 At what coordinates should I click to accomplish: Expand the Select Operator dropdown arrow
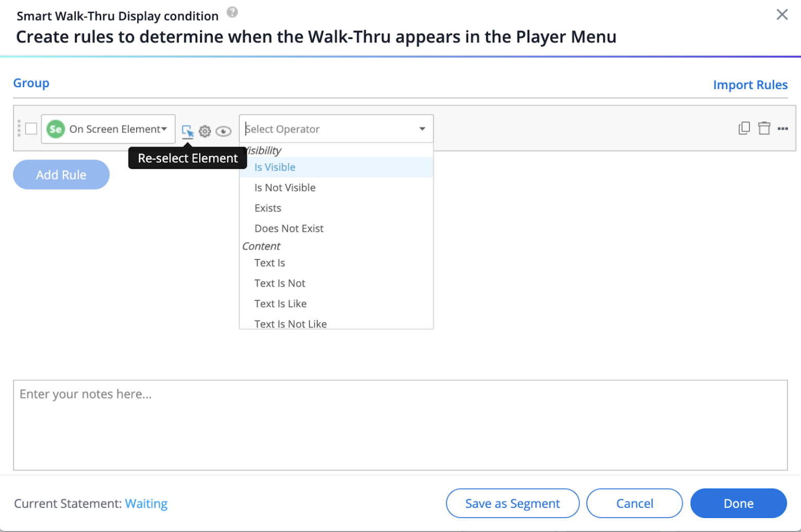[422, 129]
